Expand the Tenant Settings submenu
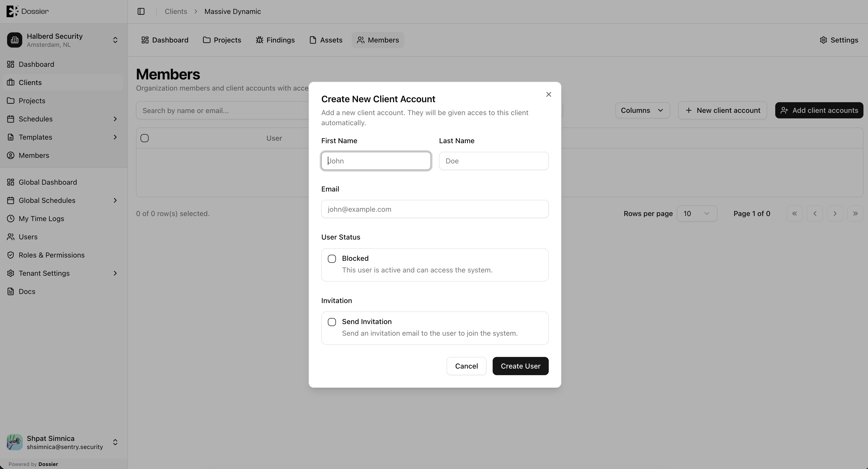This screenshot has width=868, height=469. coord(115,273)
